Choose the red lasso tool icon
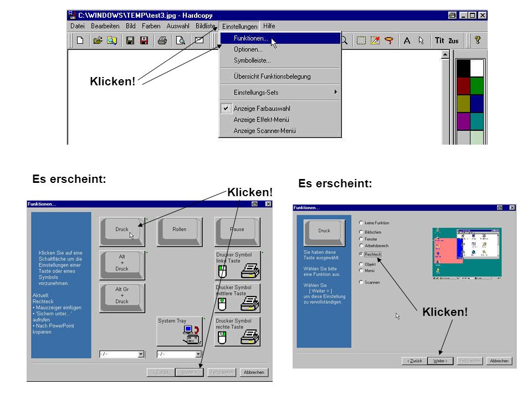This screenshot has width=532, height=399. 389,40
